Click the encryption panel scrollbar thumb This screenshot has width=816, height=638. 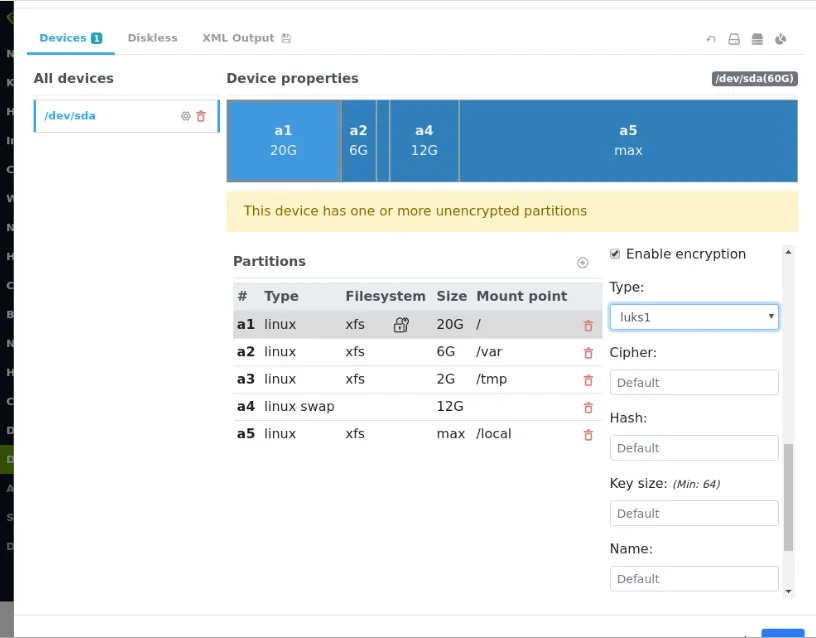788,497
